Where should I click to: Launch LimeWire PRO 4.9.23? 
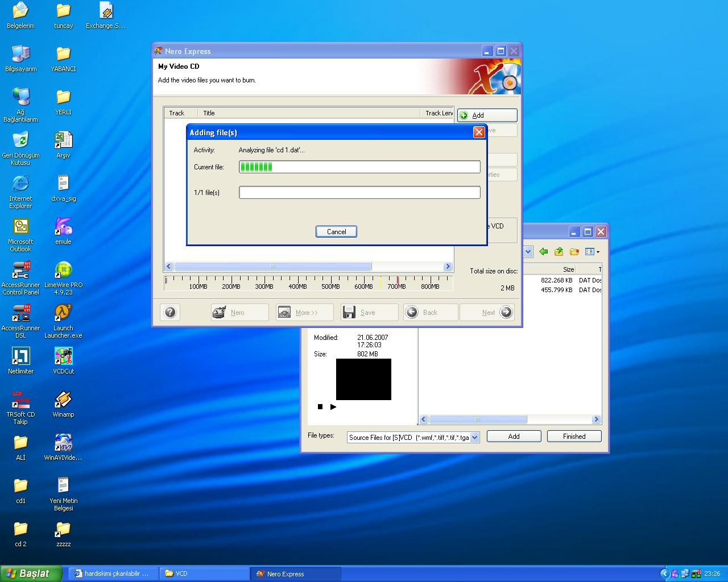coord(63,278)
